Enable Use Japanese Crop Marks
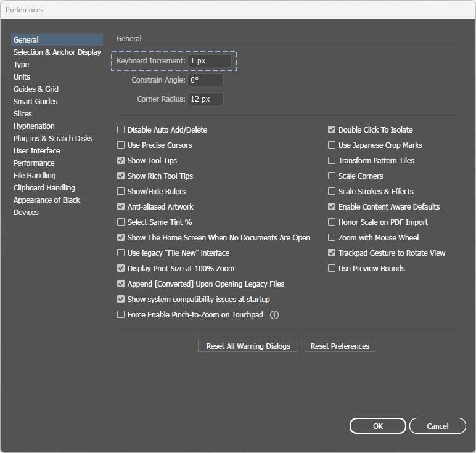The width and height of the screenshot is (476, 453). (x=332, y=145)
